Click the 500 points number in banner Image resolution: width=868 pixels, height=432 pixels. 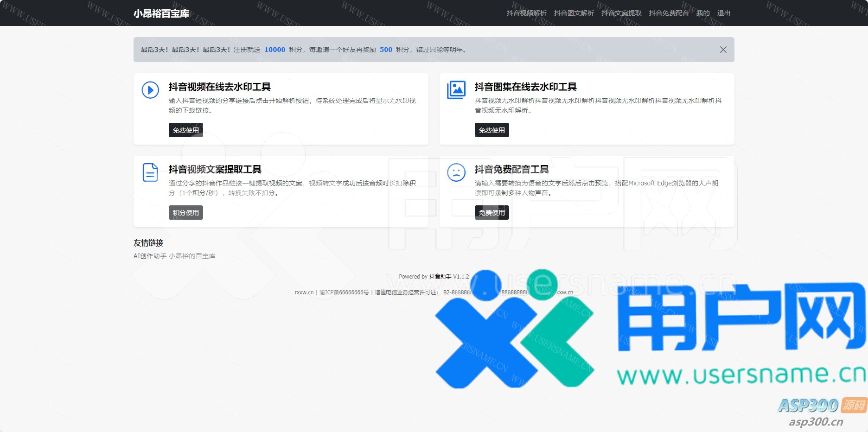pos(386,50)
